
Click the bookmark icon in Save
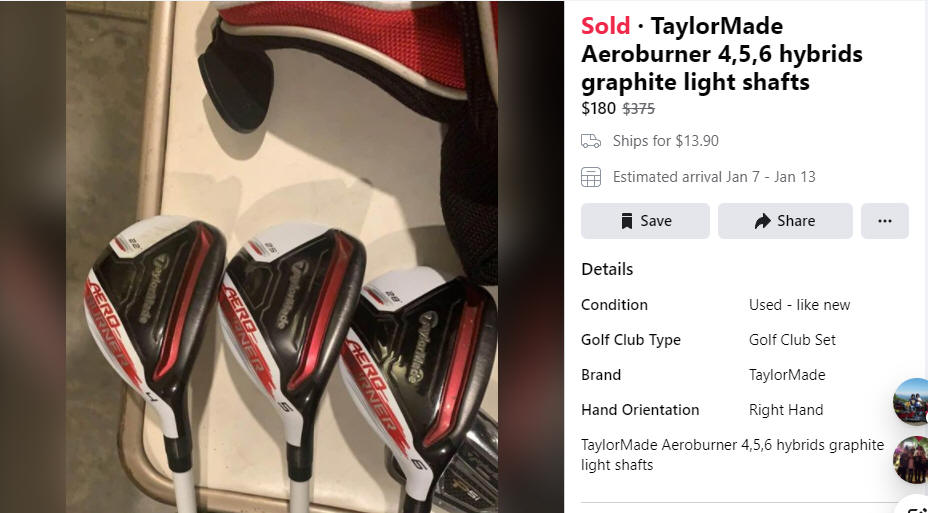click(x=627, y=221)
